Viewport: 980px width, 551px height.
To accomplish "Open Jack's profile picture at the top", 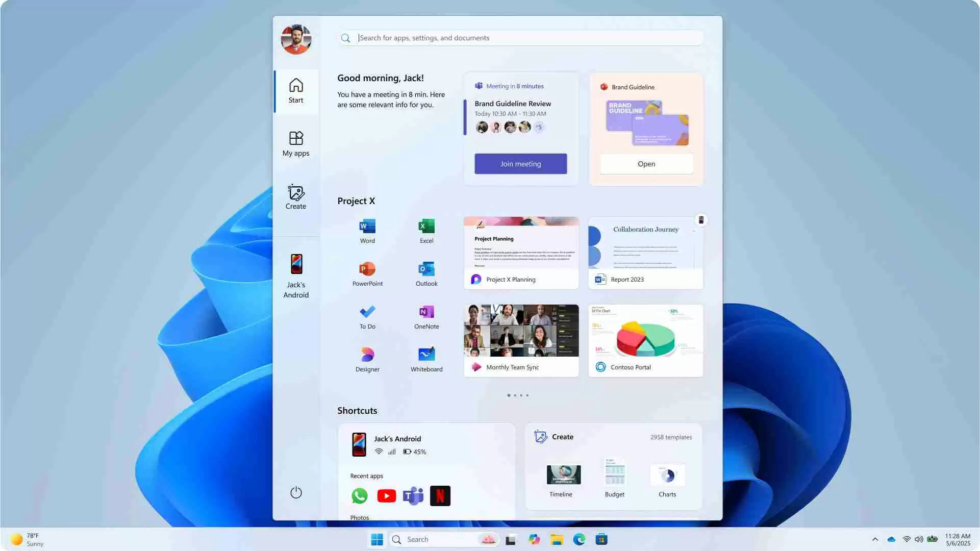I will click(296, 38).
